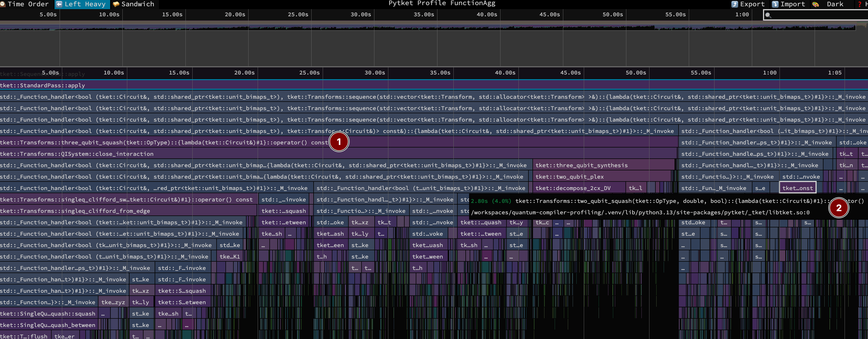Switch to Time Order view
This screenshot has height=339, width=868.
[28, 4]
